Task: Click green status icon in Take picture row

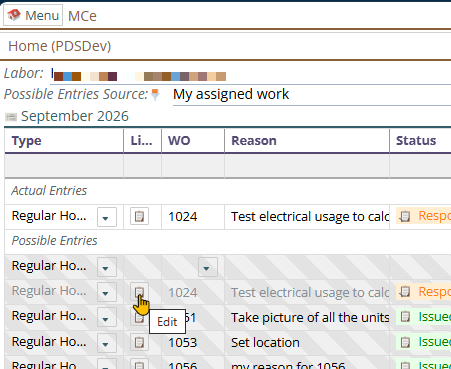Action: pyautogui.click(x=405, y=316)
